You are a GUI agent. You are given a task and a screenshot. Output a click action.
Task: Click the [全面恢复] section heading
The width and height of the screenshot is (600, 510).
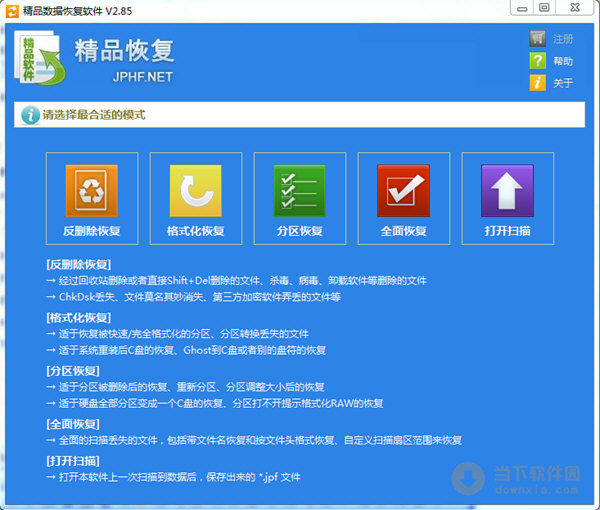point(73,424)
